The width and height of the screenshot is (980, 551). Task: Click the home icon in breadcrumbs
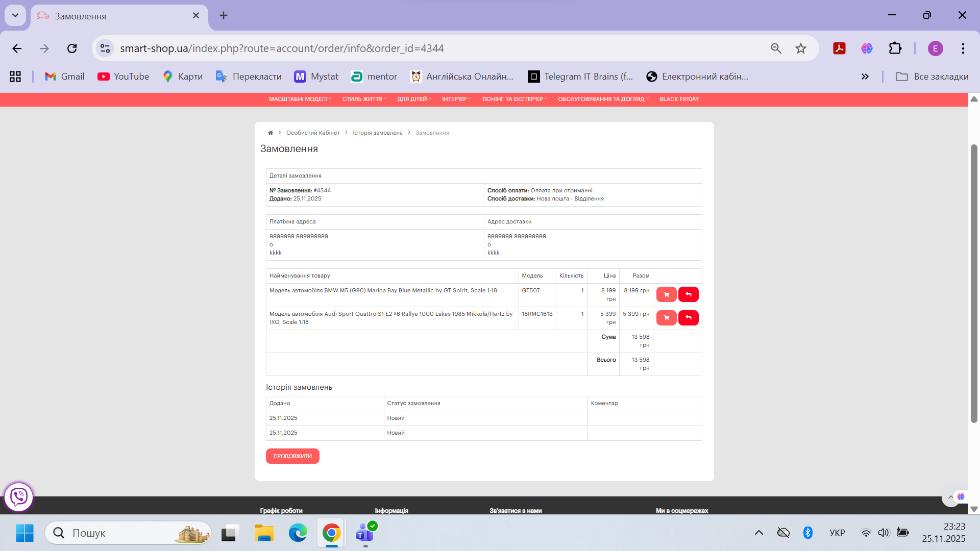click(x=271, y=133)
